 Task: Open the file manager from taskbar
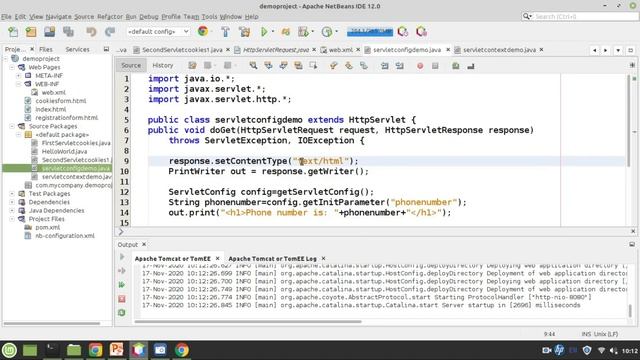pos(74,350)
